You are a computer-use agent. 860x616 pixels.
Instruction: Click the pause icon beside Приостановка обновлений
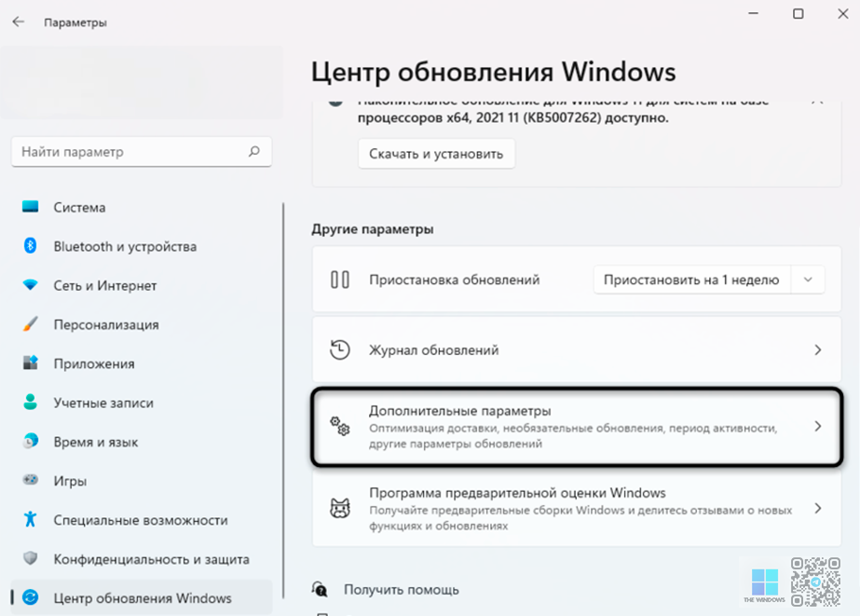click(340, 280)
